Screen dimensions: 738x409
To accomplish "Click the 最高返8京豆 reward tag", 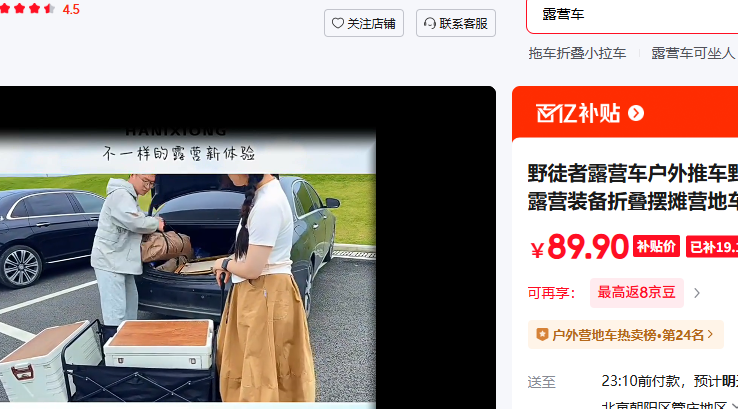I will click(637, 292).
